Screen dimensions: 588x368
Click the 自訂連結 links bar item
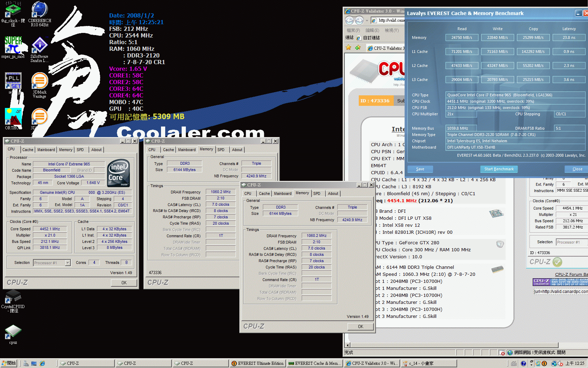[x=368, y=38]
